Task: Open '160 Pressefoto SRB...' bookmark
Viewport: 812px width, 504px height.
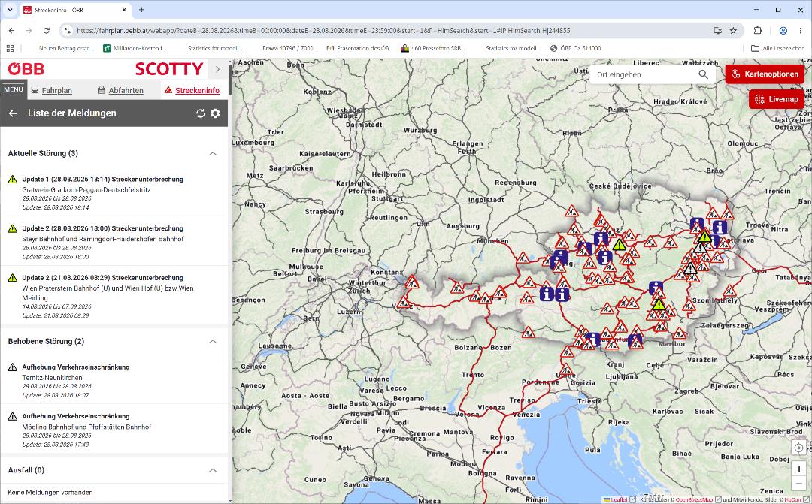Action: pyautogui.click(x=433, y=48)
